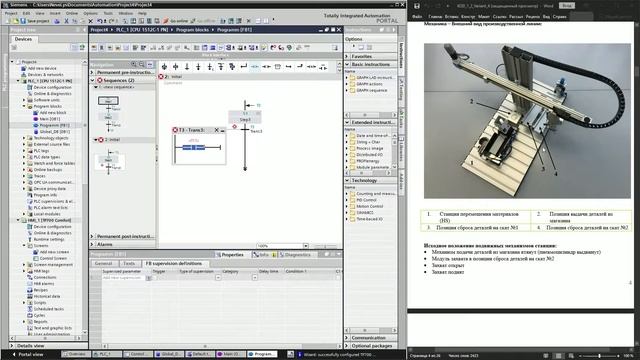This screenshot has height=360, width=640.
Task: Click the Go online button
Action: pos(176,21)
